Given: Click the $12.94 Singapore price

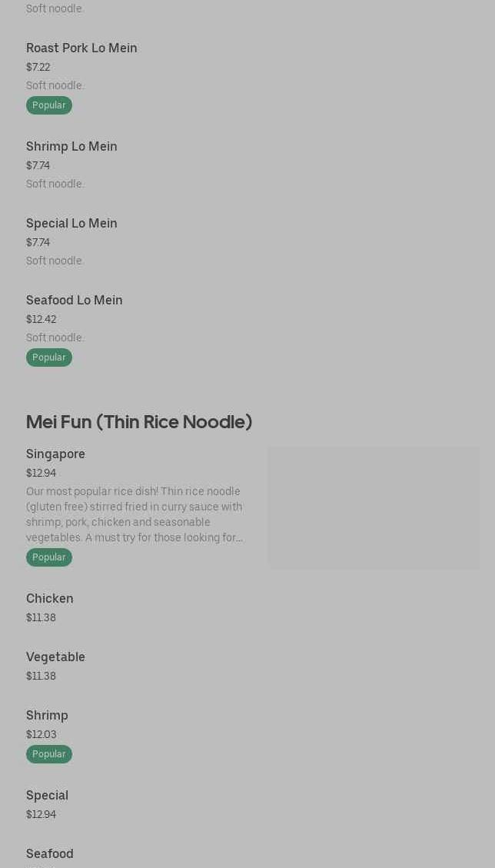Looking at the screenshot, I should 41,474.
